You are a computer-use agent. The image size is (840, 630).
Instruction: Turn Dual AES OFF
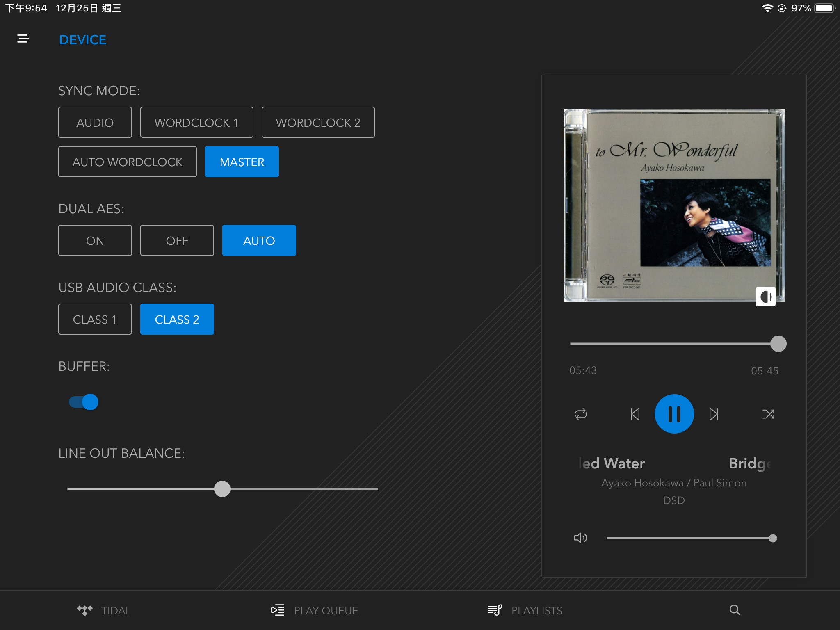177,240
